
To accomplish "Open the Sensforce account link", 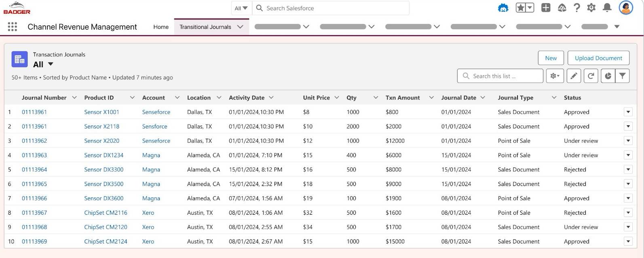I will [155, 127].
